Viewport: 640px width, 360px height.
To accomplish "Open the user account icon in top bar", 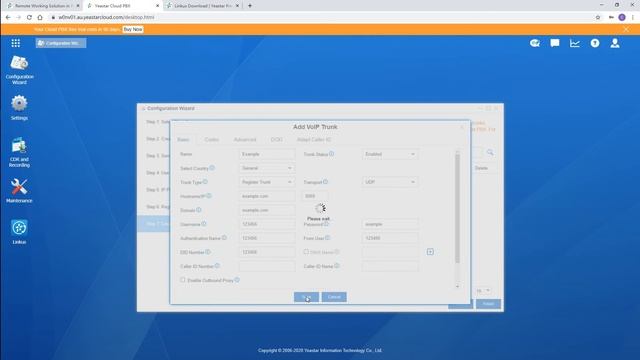I will [615, 43].
